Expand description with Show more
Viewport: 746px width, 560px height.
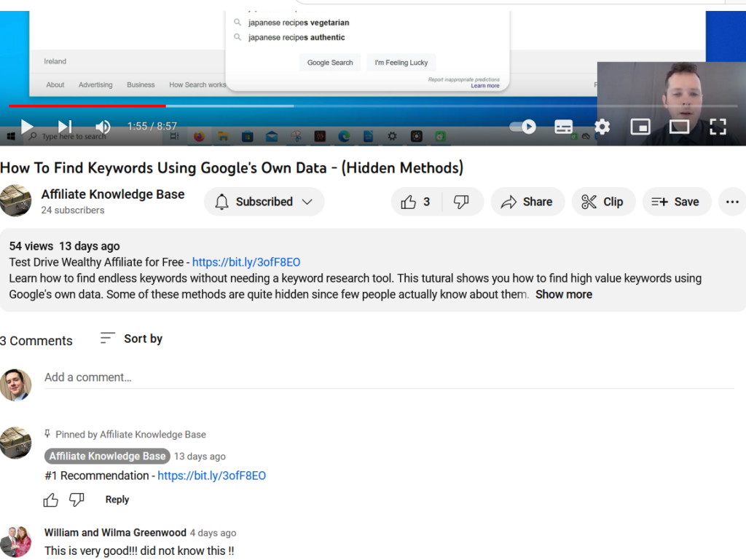(564, 295)
